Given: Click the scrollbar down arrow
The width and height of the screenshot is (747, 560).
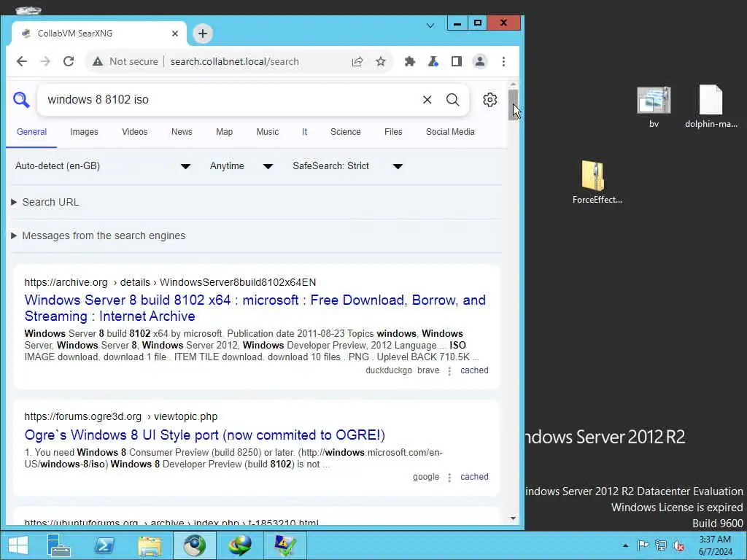Looking at the screenshot, I should pos(513,518).
